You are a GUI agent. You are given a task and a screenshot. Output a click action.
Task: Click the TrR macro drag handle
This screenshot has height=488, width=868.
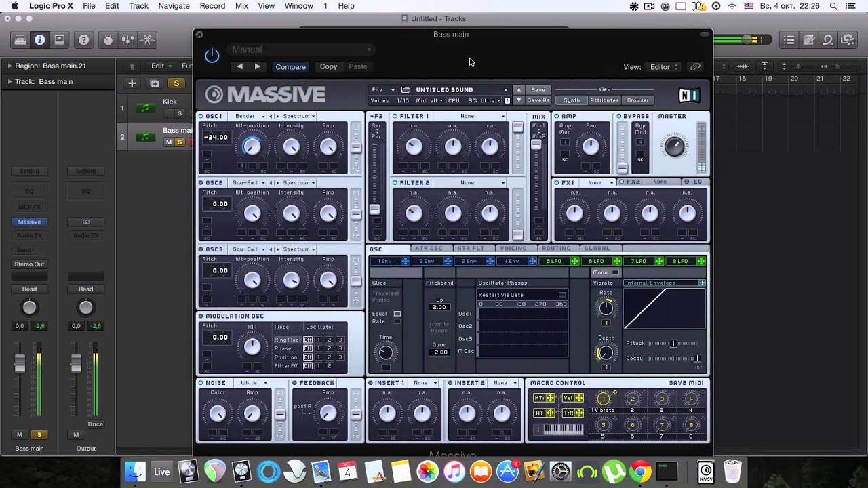point(579,413)
